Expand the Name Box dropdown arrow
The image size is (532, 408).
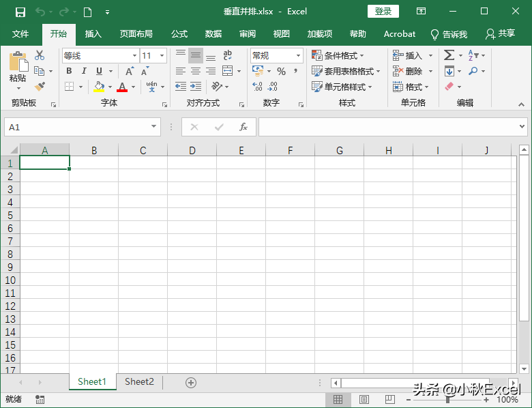point(153,127)
